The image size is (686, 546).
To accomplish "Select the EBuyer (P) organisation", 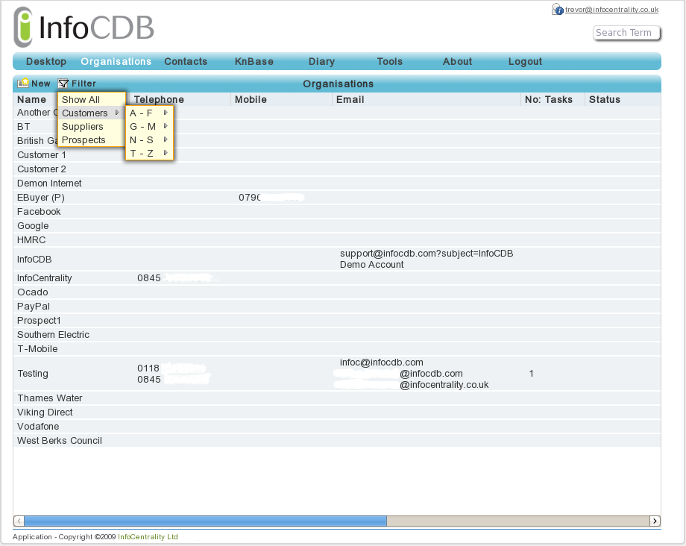I will coord(337,197).
